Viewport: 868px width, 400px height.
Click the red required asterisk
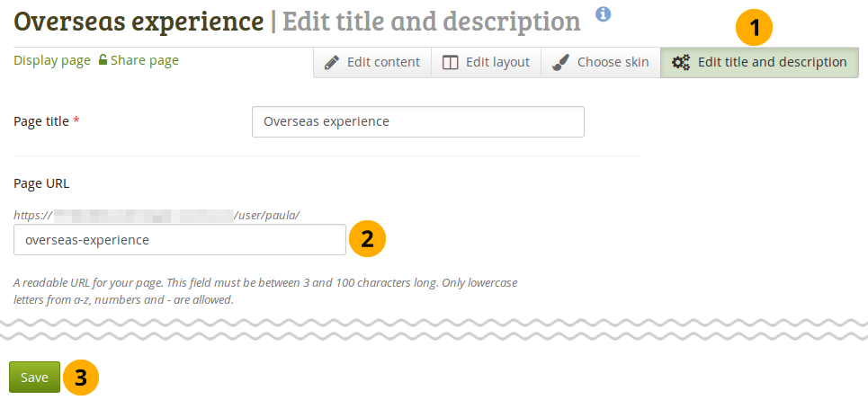point(76,121)
